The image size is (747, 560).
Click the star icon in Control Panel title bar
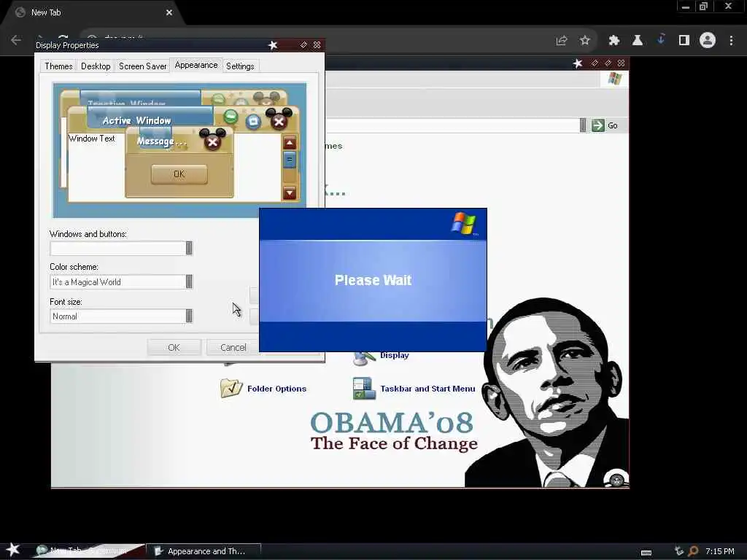coord(578,63)
